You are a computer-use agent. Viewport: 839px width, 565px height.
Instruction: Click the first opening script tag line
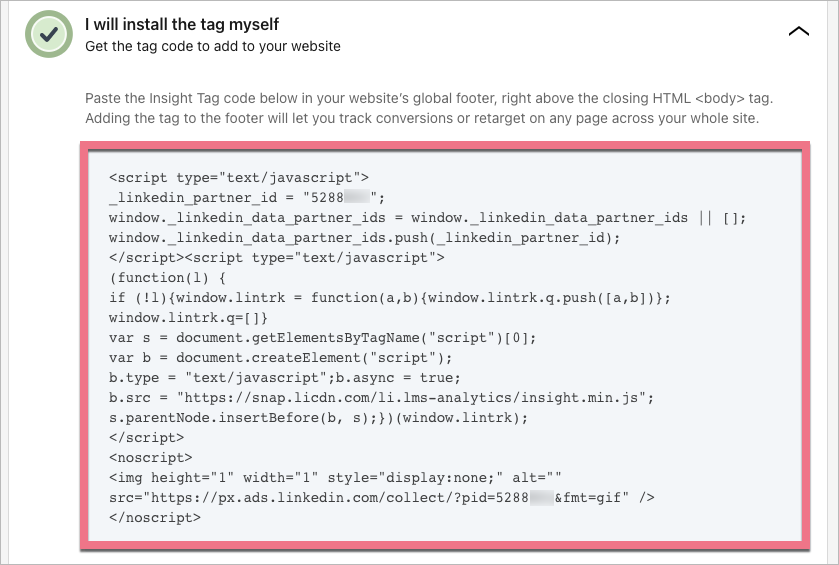(x=239, y=177)
